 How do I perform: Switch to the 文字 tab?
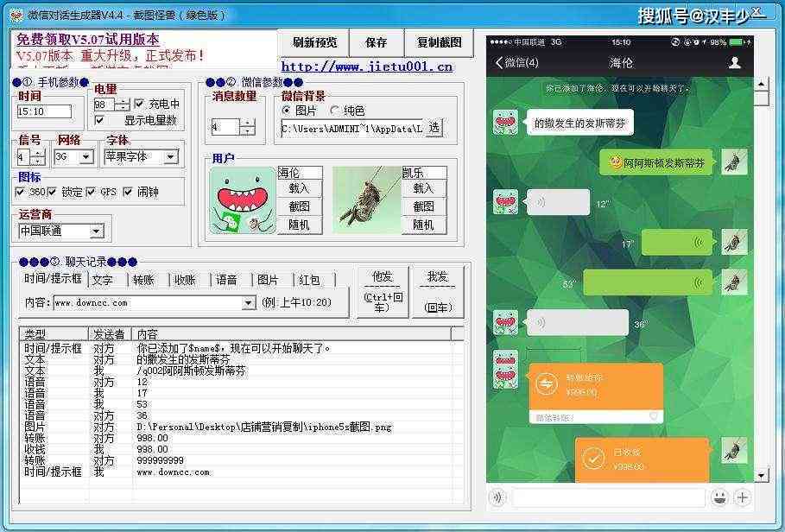tap(102, 280)
